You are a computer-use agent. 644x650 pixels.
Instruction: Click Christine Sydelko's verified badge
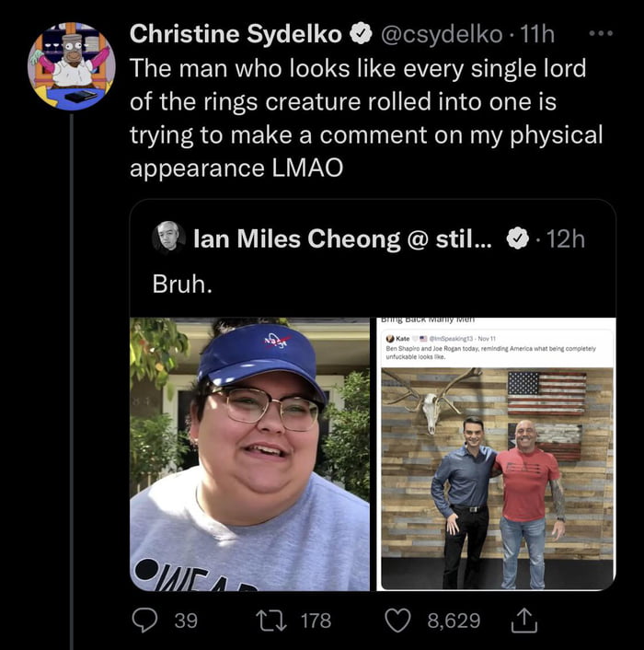pyautogui.click(x=362, y=34)
